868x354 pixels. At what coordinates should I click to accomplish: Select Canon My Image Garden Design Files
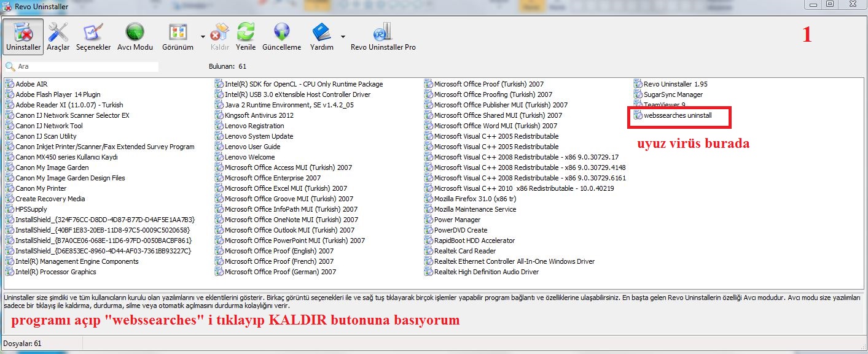pyautogui.click(x=65, y=178)
